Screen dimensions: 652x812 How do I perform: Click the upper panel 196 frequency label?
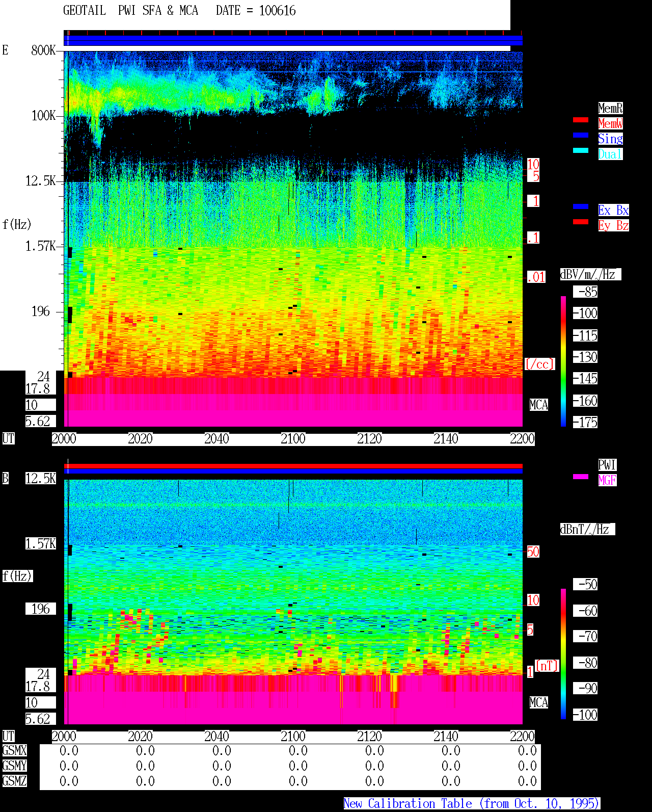41,311
